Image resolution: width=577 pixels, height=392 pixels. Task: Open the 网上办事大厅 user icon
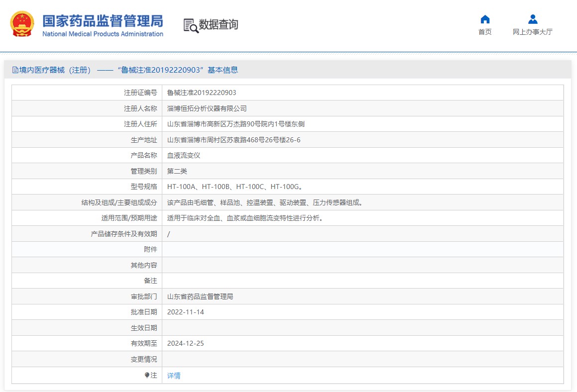point(533,19)
